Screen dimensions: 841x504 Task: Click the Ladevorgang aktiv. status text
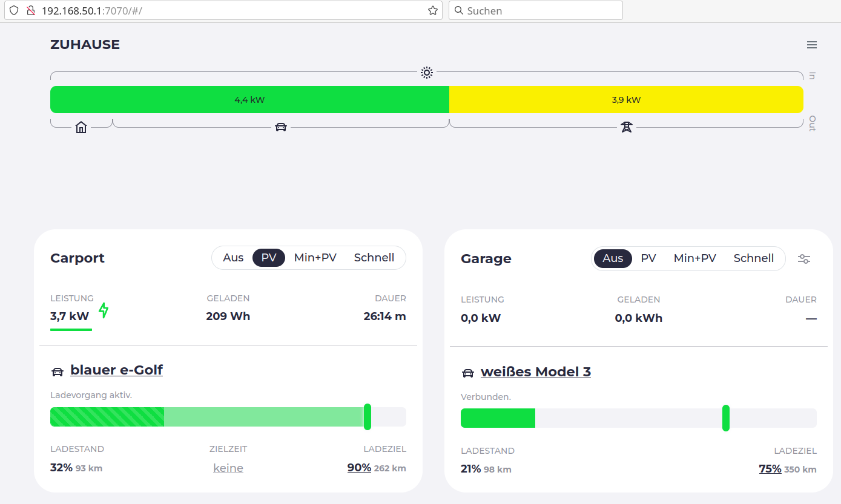tap(91, 395)
